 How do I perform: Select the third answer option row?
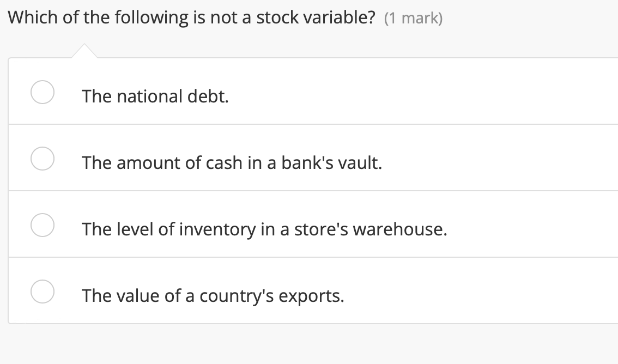(309, 223)
